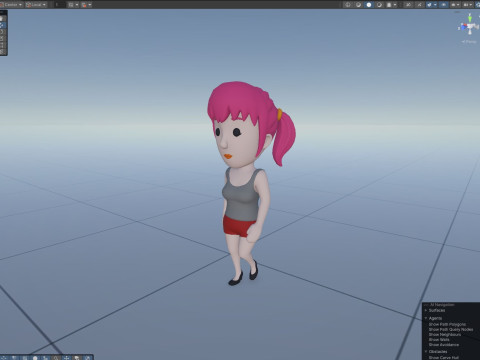
Task: Toggle Show Avoidance option
Action: [x=444, y=345]
